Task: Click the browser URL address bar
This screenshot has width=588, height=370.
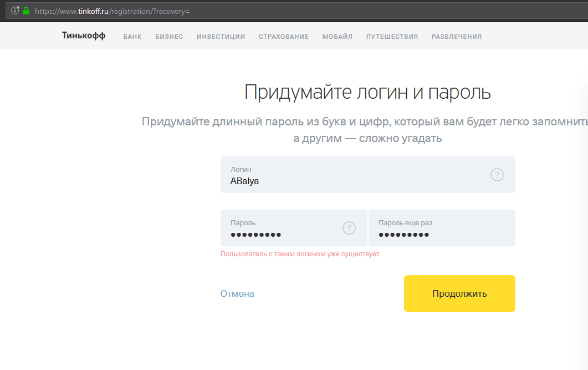Action: click(277, 11)
